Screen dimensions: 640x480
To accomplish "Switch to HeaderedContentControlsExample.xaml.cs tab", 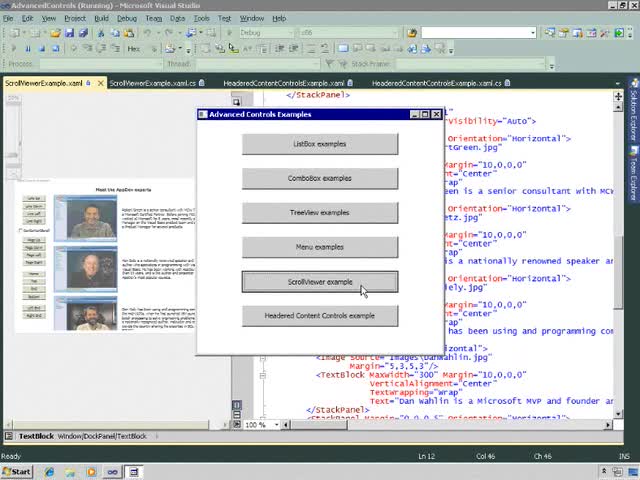I will tap(441, 83).
